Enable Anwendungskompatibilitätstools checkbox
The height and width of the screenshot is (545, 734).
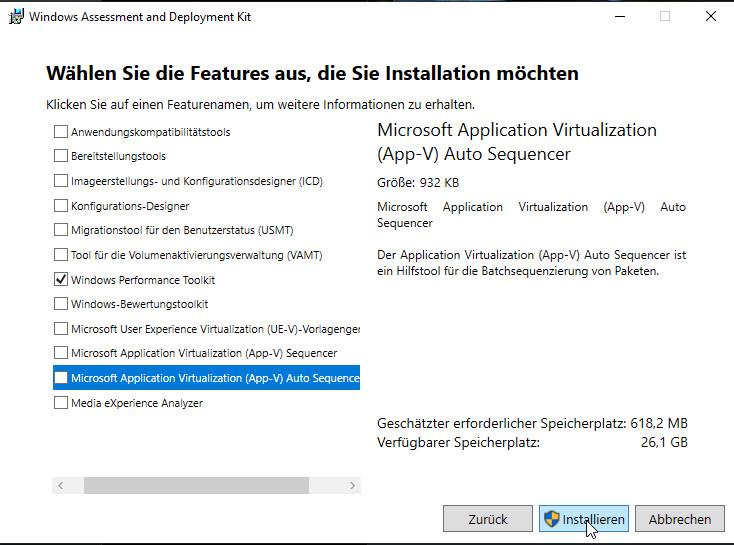click(61, 132)
